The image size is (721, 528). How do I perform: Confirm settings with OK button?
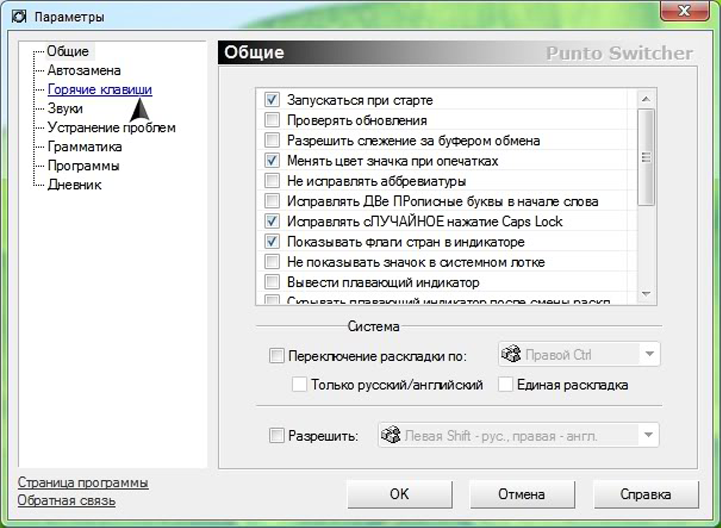click(400, 494)
